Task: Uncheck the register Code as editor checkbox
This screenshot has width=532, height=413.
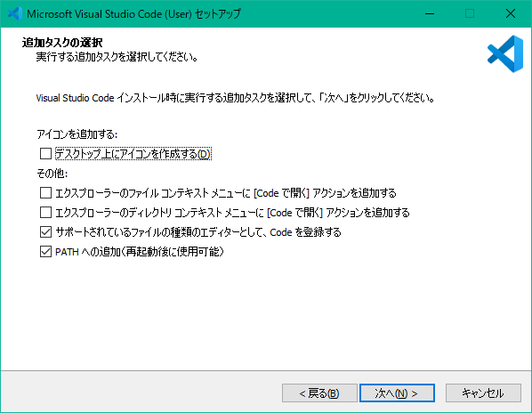Action: [x=45, y=232]
